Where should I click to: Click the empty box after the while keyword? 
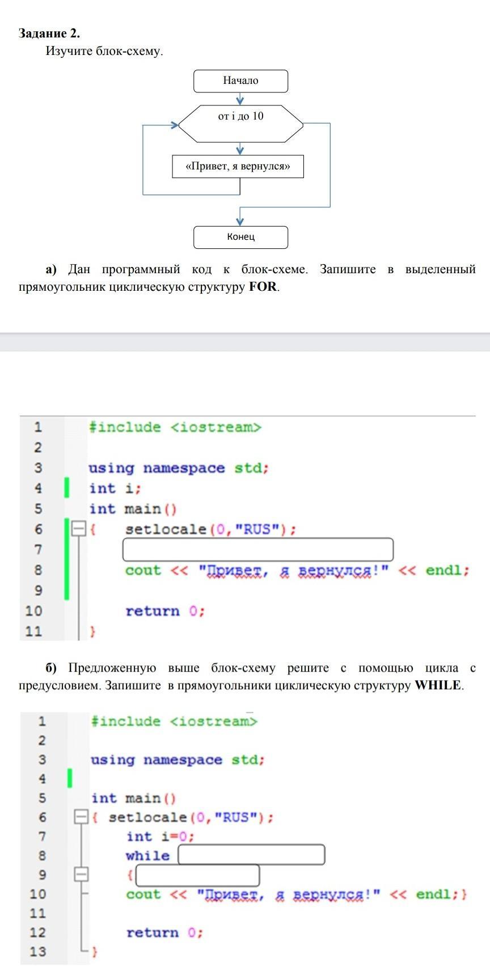(x=251, y=855)
